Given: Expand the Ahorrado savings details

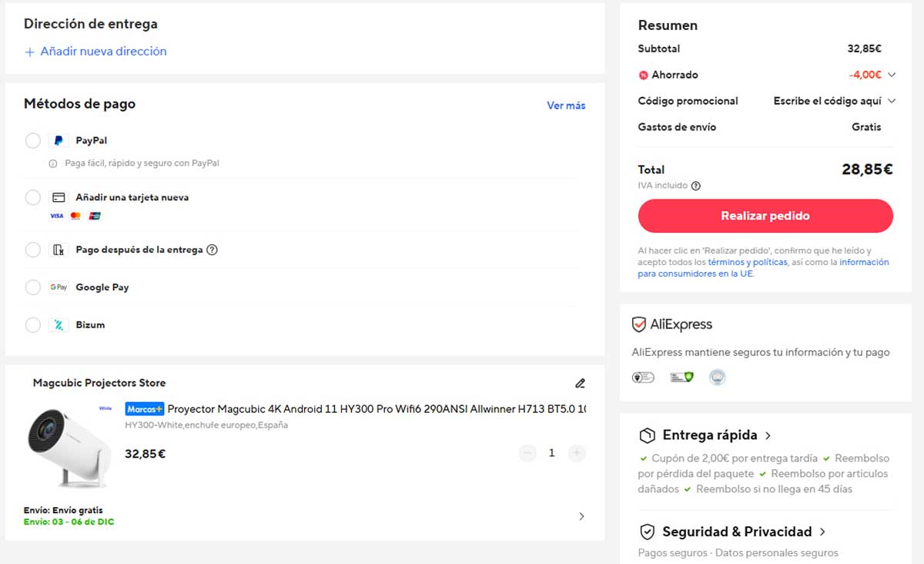Looking at the screenshot, I should (892, 75).
